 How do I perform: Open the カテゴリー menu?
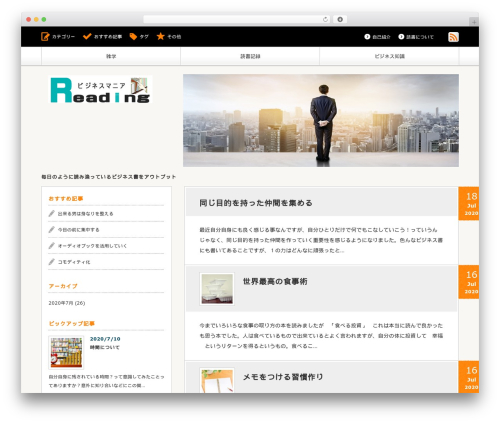coord(63,37)
